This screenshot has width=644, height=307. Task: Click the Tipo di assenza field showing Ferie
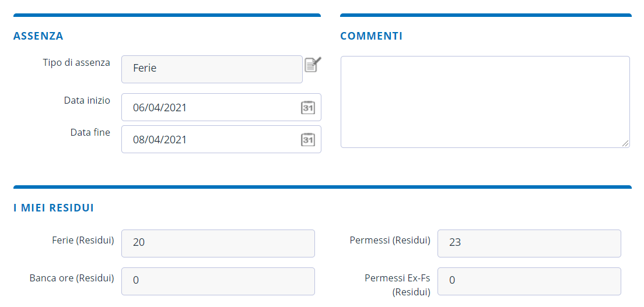211,69
